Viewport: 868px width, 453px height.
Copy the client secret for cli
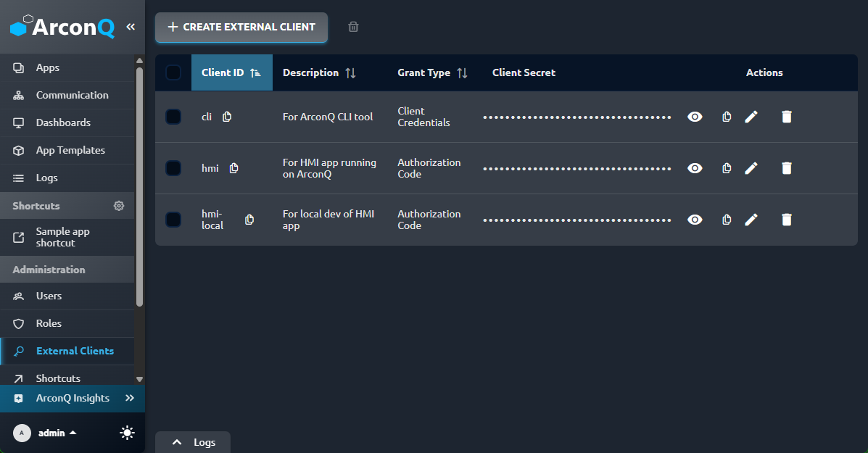(727, 117)
